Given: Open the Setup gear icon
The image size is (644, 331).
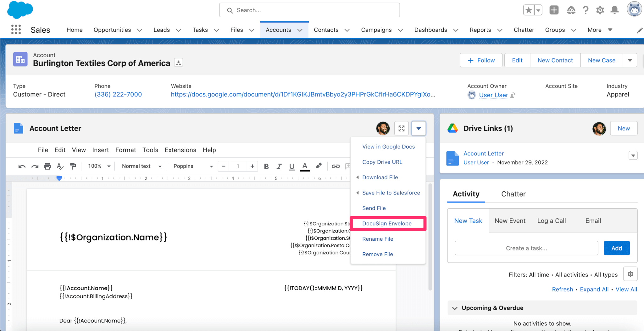Looking at the screenshot, I should [x=600, y=10].
